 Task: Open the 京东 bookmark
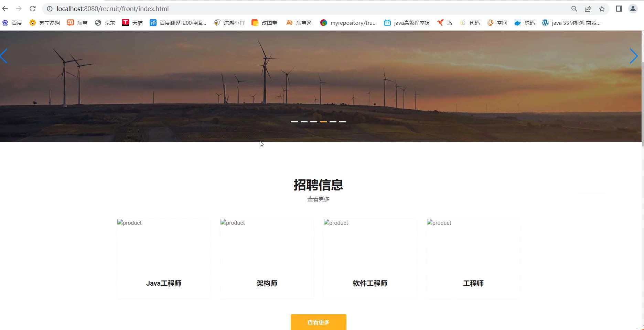[x=105, y=23]
